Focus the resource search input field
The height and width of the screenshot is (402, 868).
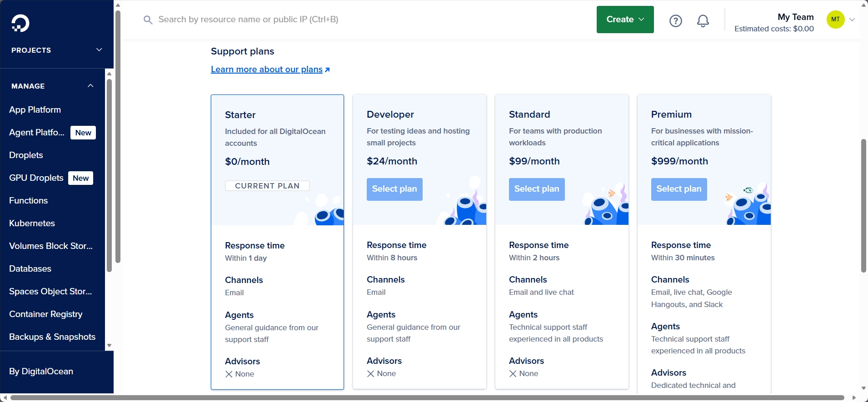248,20
